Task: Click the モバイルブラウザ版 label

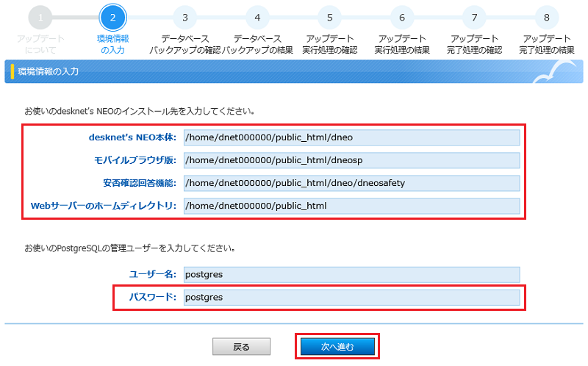Action: click(135, 160)
